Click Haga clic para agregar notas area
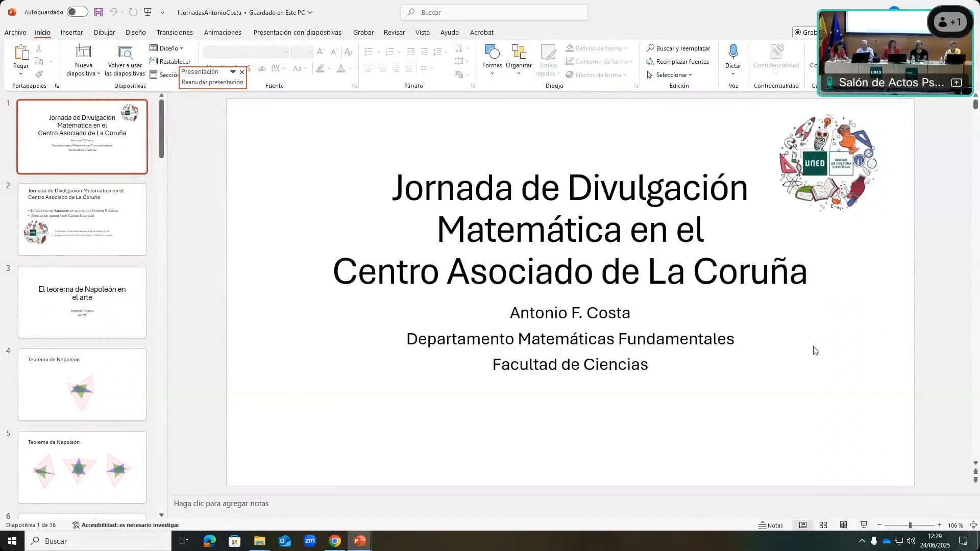This screenshot has width=980, height=551. [x=221, y=504]
